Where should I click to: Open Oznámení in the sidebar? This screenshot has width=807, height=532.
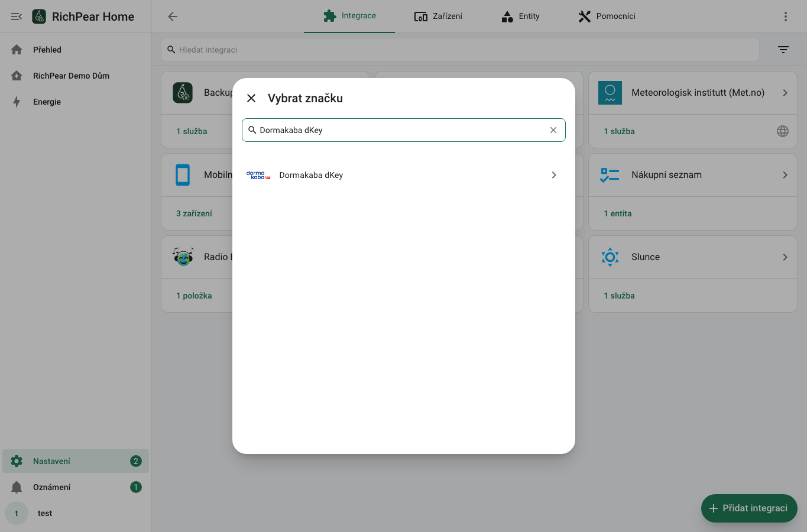(76, 487)
